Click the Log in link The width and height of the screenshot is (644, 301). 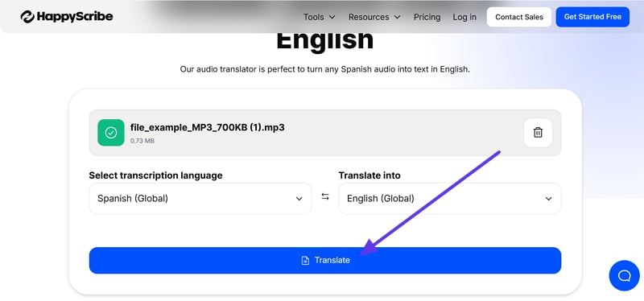[x=464, y=17]
